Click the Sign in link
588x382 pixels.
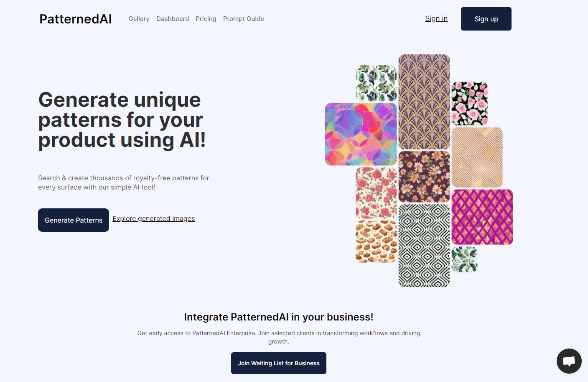coord(436,18)
